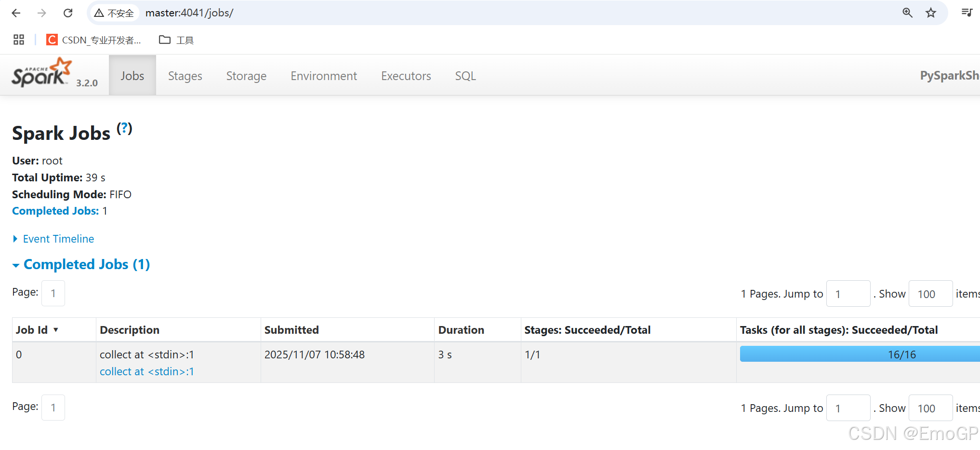Click the 16/16 tasks progress bar
Viewport: 980px width, 450px height.
[860, 354]
